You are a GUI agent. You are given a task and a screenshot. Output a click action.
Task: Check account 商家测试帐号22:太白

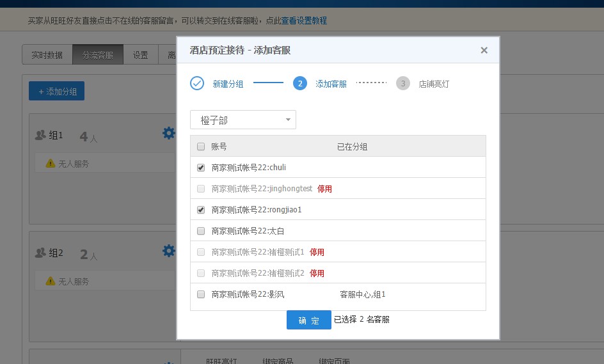(201, 231)
